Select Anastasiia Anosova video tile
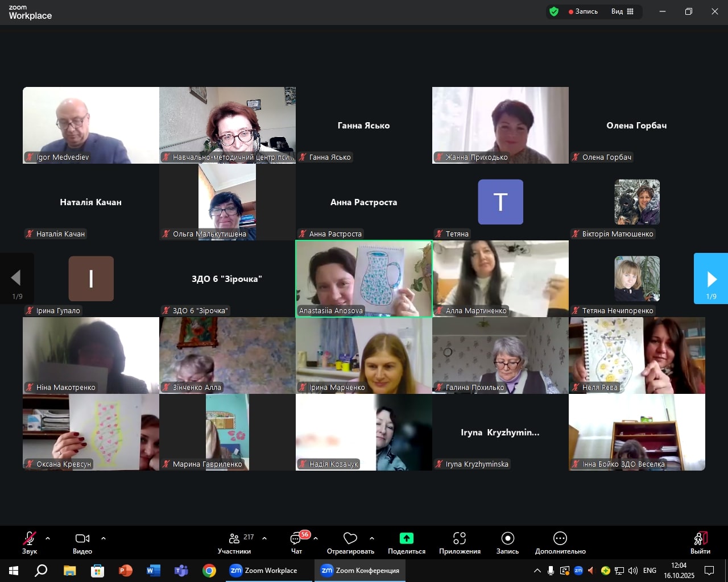Screen dimensions: 728x582 pyautogui.click(x=364, y=278)
